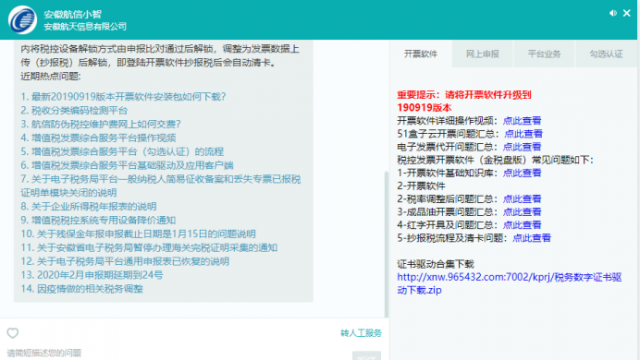The width and height of the screenshot is (640, 360).
Task: Open item 7 关于电子税务局平台一般纳税人简易征收备案
Action: (161, 186)
